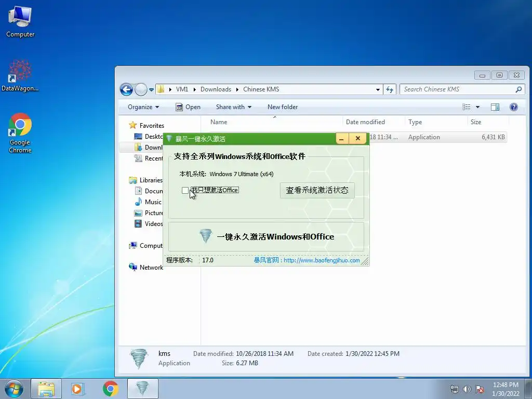Click the 6,431 KB size cell

(493, 137)
